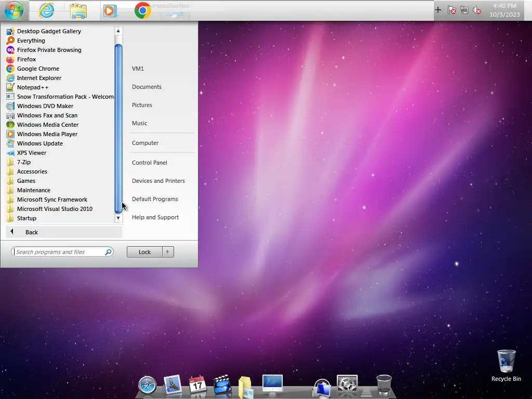Open the arrow menu beside Lock

pyautogui.click(x=168, y=252)
